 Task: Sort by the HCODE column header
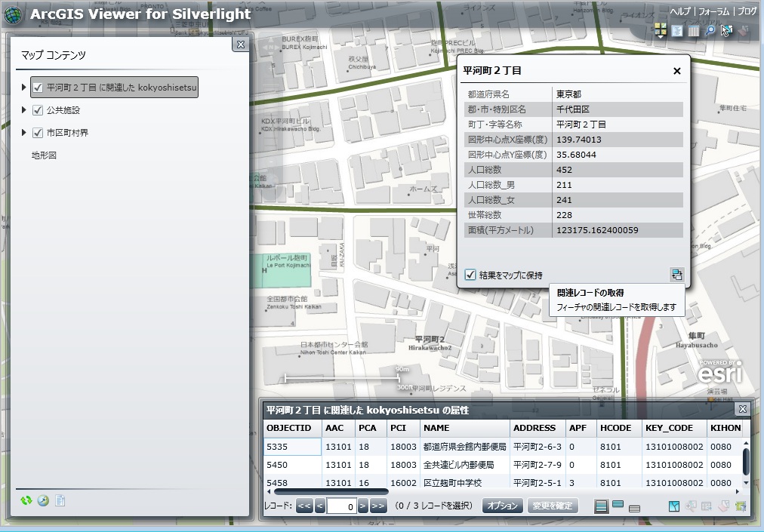tap(619, 428)
